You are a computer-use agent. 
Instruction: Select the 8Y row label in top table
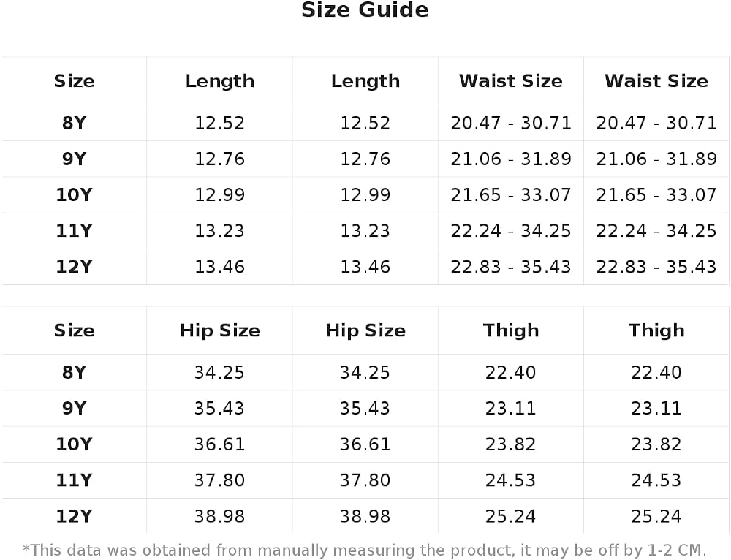(74, 123)
